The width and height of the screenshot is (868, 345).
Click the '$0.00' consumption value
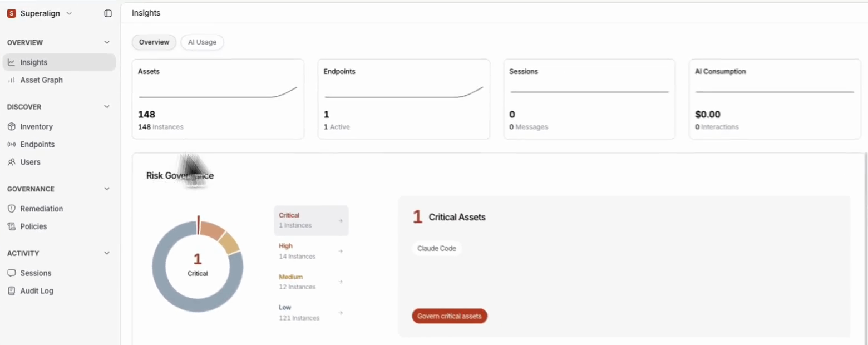pos(708,114)
